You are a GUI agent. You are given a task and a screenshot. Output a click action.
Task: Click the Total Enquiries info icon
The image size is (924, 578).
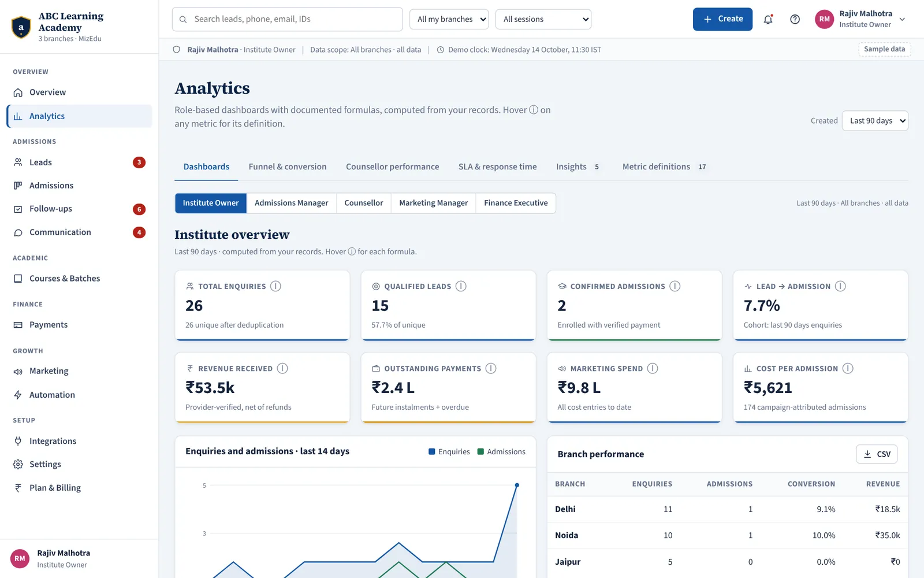[275, 286]
